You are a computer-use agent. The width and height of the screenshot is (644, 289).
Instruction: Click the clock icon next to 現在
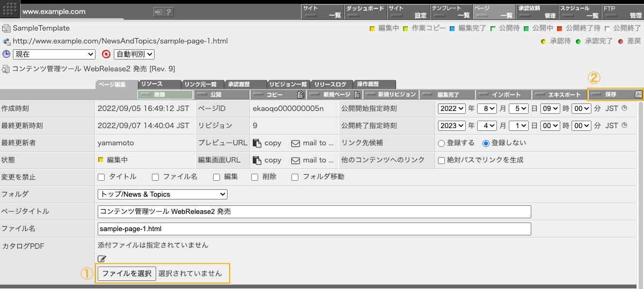tap(6, 54)
